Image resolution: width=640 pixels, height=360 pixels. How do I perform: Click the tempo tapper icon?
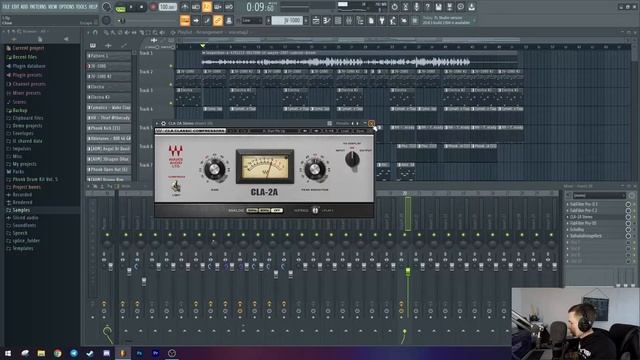point(393,20)
